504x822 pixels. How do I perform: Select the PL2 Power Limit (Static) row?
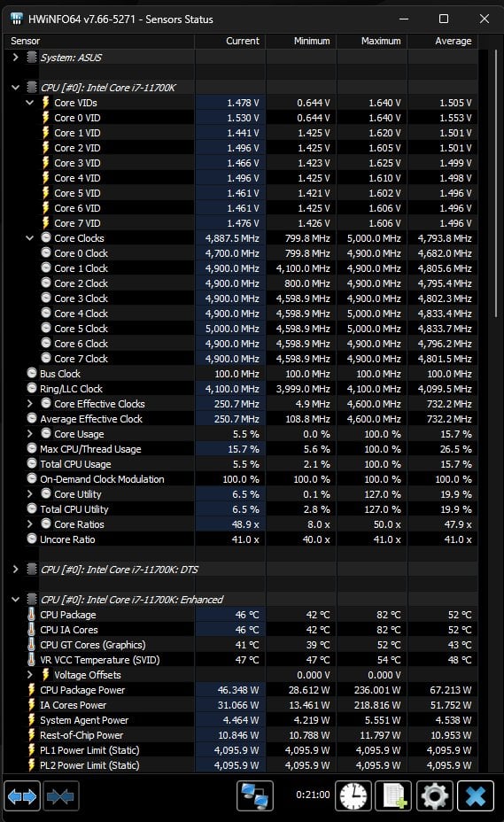coord(241,764)
